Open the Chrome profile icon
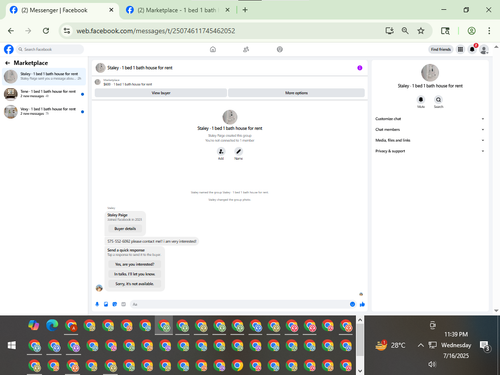Image resolution: width=500 pixels, height=375 pixels. tap(471, 31)
